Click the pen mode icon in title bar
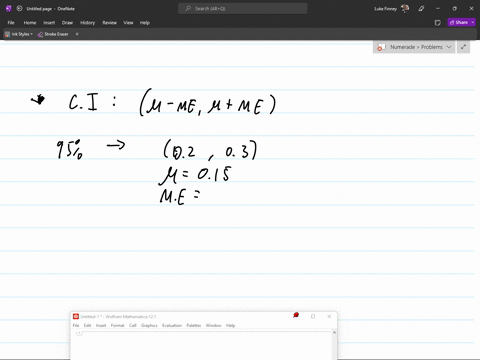480x360 pixels. point(421,9)
